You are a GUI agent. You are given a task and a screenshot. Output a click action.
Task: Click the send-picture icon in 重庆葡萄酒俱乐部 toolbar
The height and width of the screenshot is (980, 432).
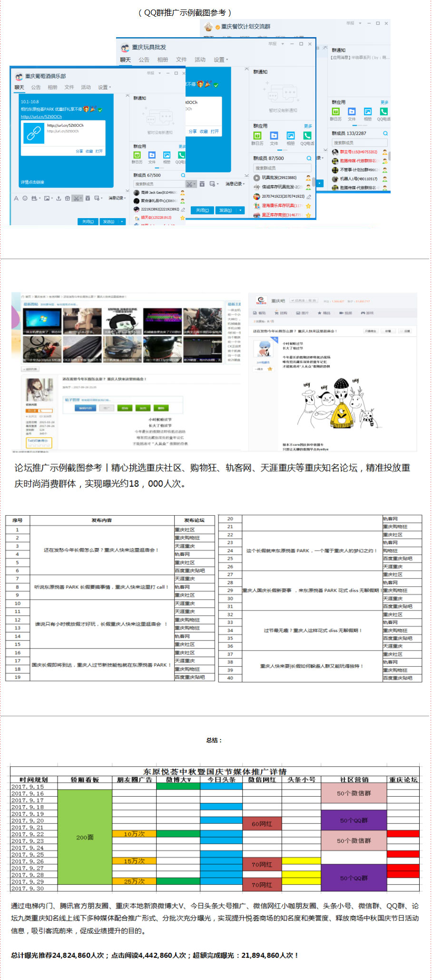pyautogui.click(x=47, y=198)
